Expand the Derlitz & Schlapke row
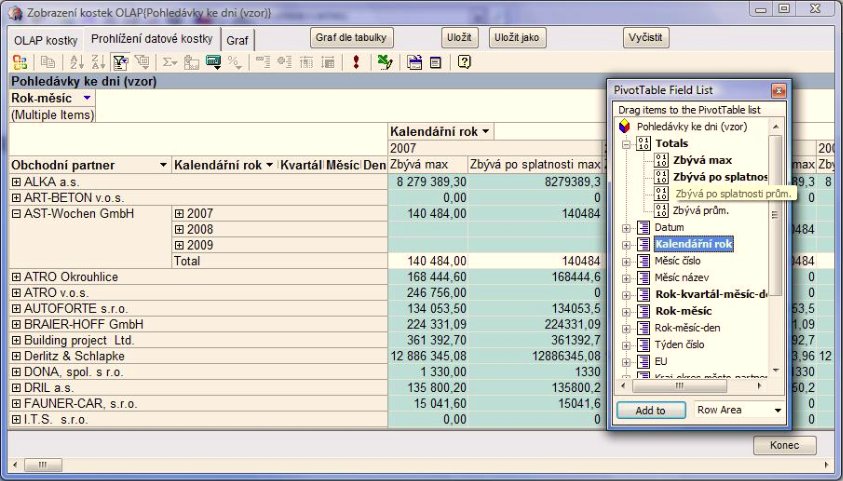Screen dimensions: 843x481 point(16,356)
